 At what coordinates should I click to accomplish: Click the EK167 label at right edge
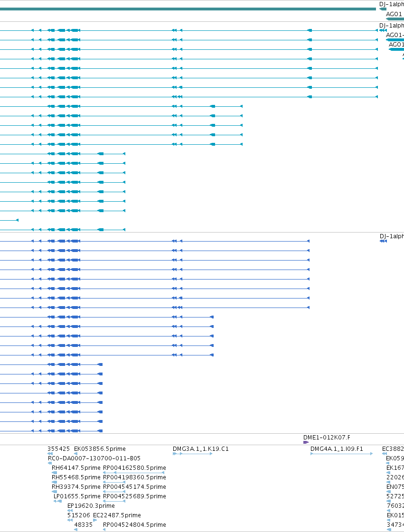click(395, 468)
